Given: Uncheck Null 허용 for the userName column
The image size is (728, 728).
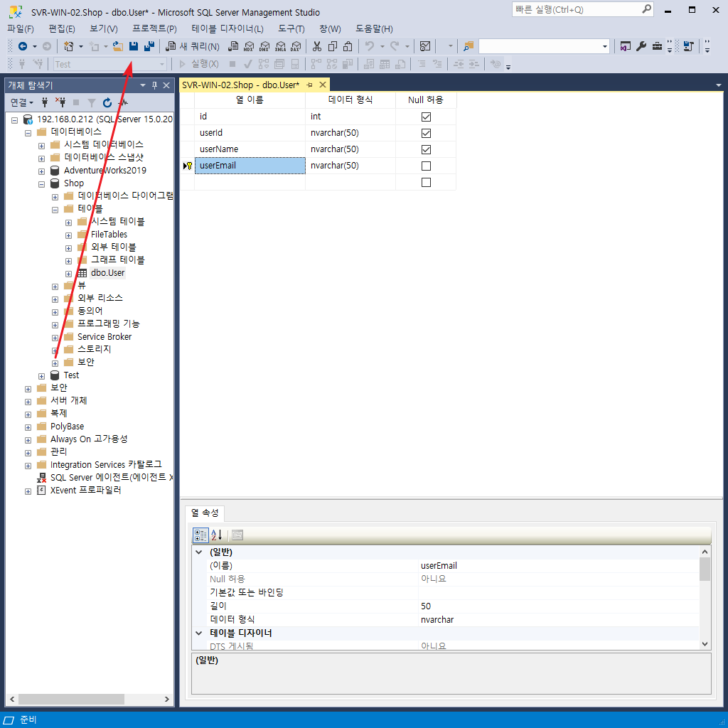Looking at the screenshot, I should tap(426, 149).
